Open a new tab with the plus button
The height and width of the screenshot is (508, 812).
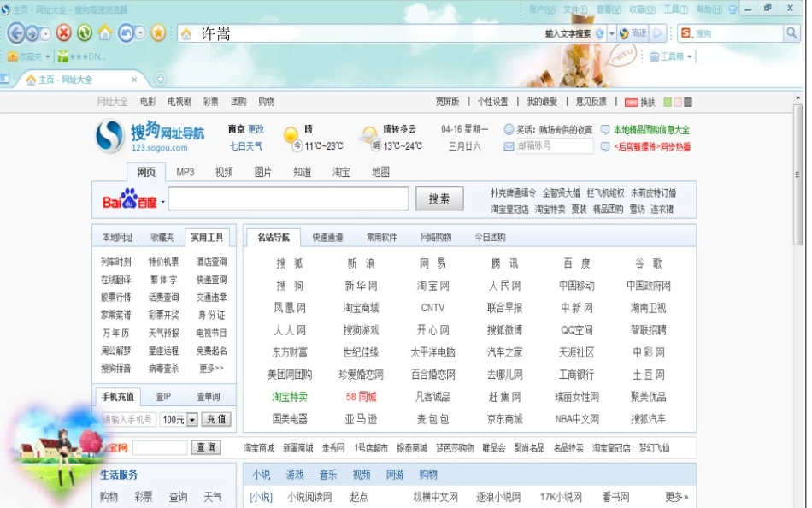161,79
